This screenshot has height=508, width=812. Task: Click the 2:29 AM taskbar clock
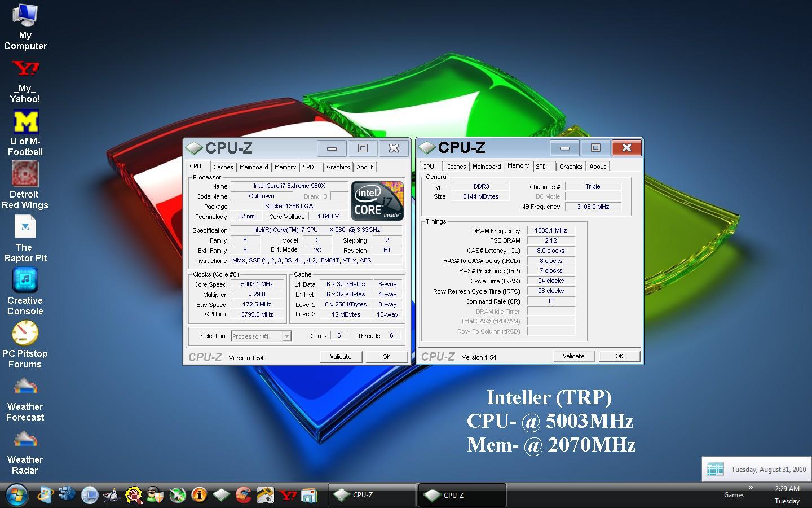click(x=787, y=489)
